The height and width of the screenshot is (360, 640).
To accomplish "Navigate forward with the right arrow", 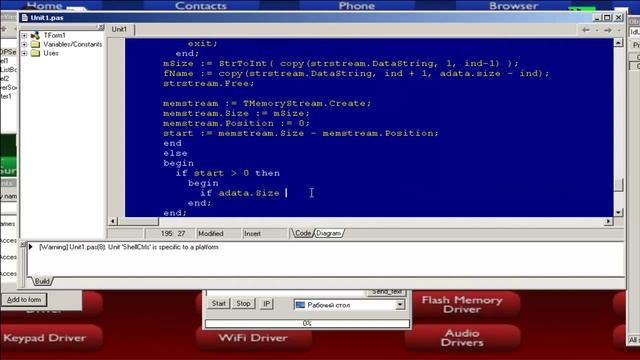I will click(x=607, y=30).
